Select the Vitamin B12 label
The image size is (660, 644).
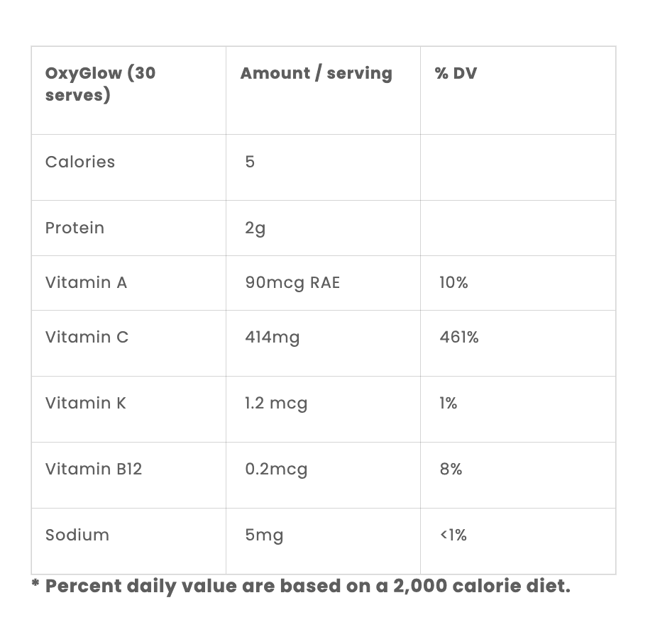pos(94,469)
